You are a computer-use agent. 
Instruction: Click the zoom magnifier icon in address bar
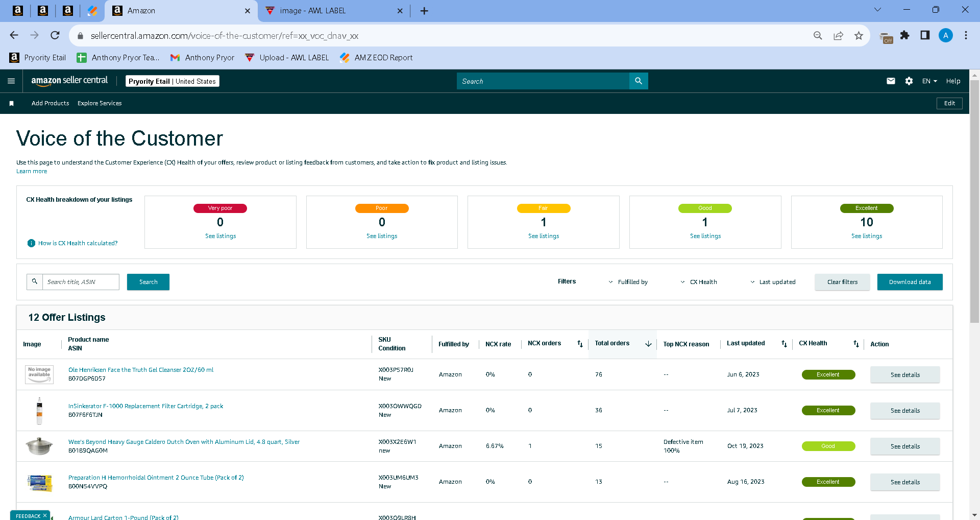818,35
